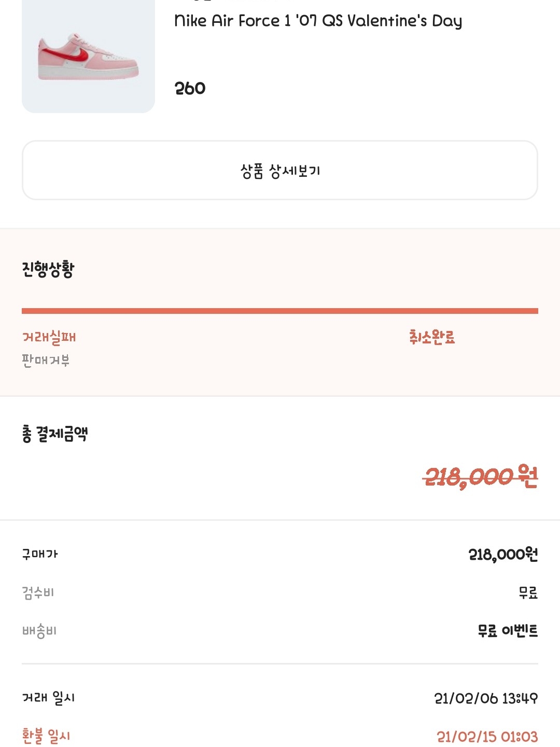Tap the 무료 이벤트 shipping value
560x747 pixels.
click(508, 631)
